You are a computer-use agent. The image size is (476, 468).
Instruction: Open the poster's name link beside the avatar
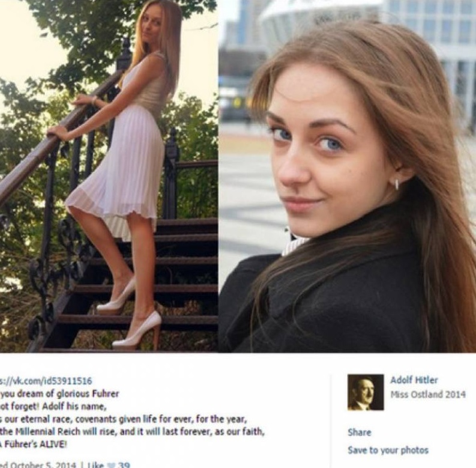[414, 380]
